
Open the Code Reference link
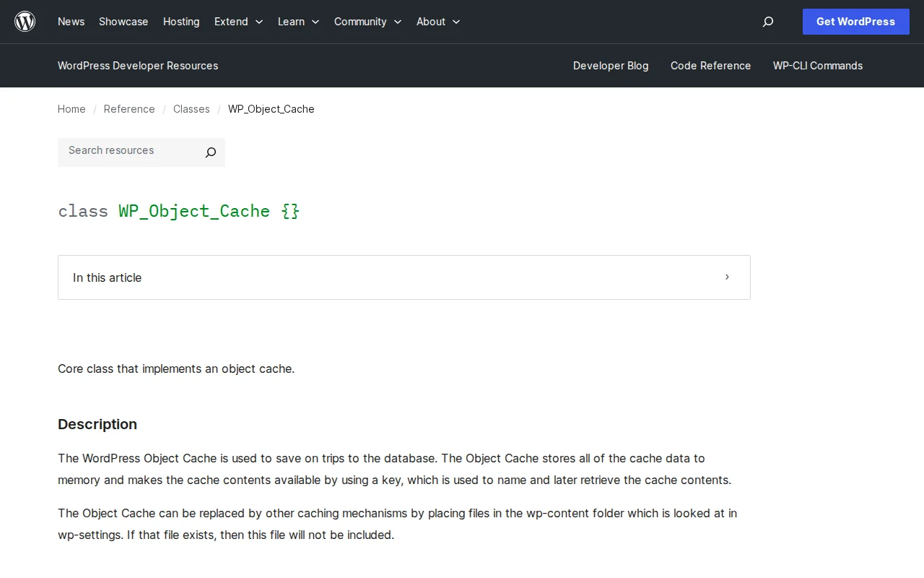point(710,66)
